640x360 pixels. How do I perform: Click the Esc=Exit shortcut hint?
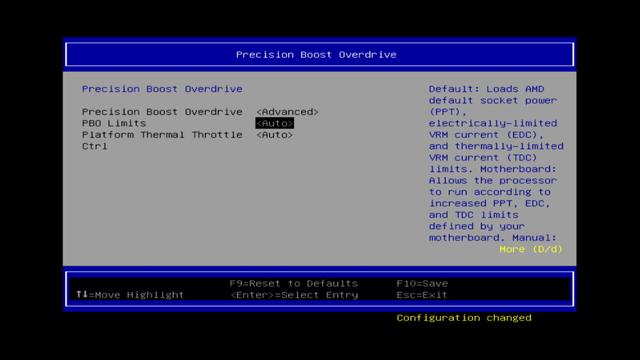point(422,295)
